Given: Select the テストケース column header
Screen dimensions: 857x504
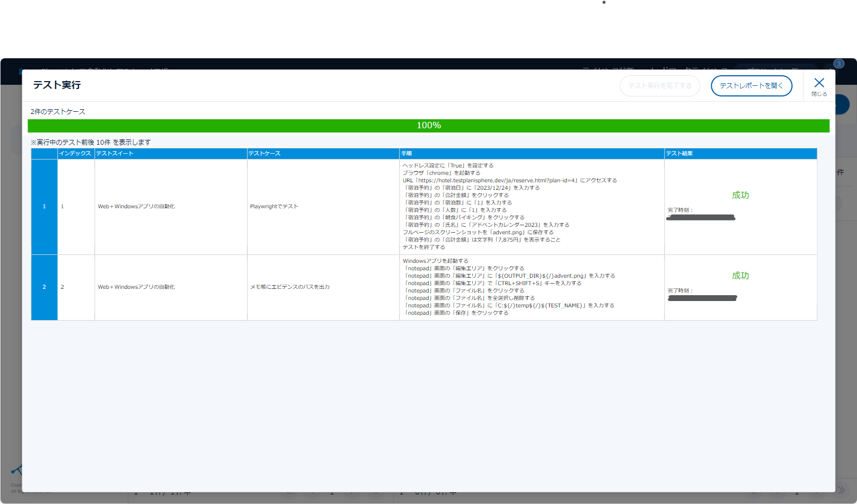Looking at the screenshot, I should 323,154.
